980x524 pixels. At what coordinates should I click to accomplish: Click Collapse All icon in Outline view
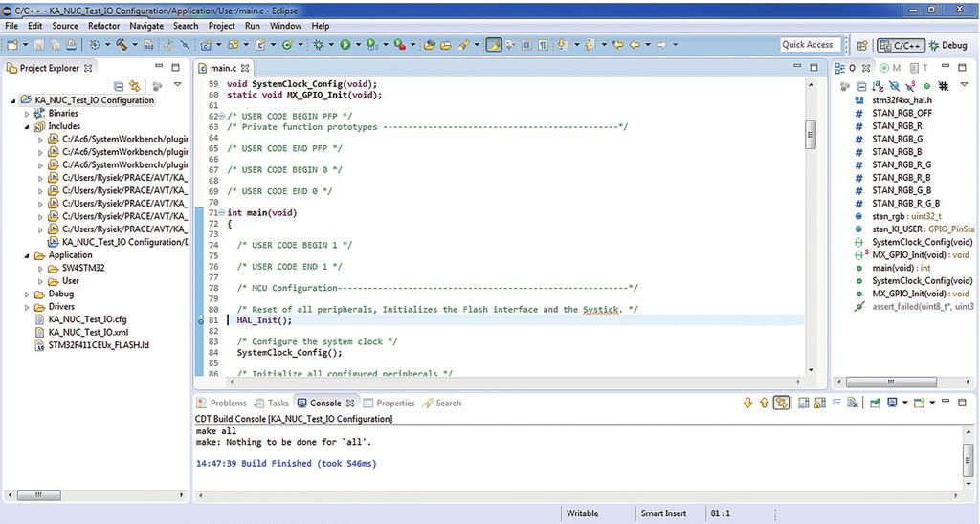coord(862,86)
